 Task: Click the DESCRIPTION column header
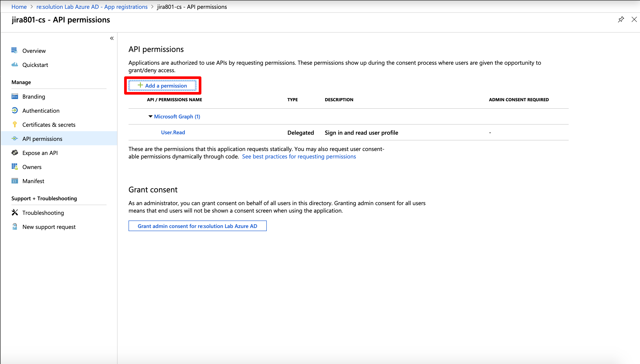tap(339, 99)
